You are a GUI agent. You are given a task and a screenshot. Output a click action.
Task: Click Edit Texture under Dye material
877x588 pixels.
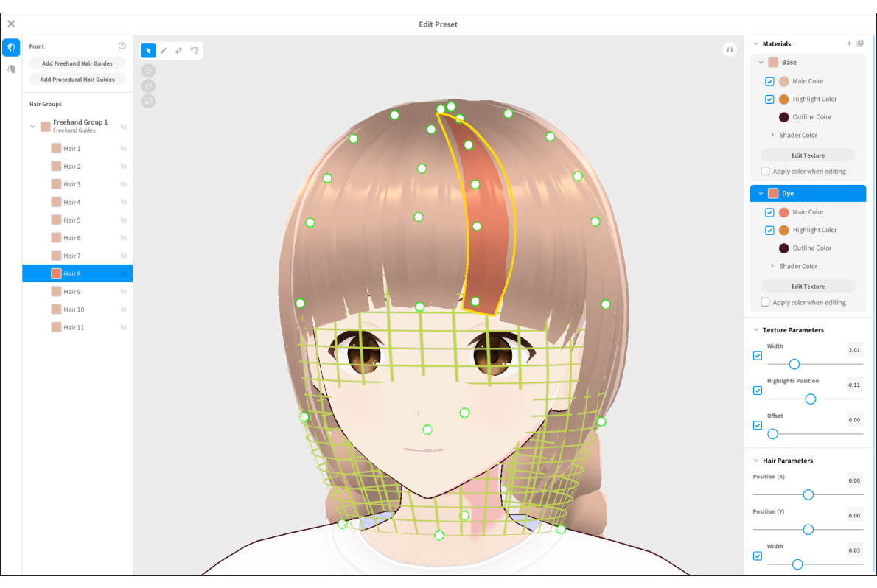tap(808, 287)
